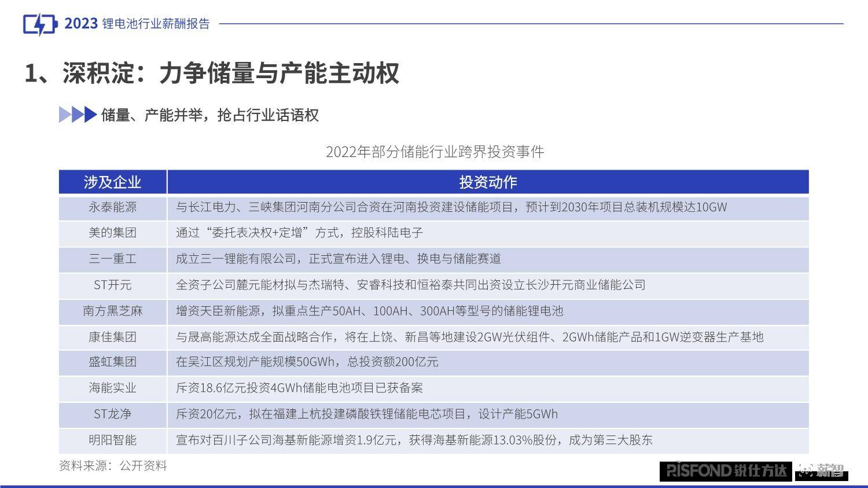Click the '成立三一锂能有限公司' description
Viewport: 868px width, 488px height.
(339, 259)
